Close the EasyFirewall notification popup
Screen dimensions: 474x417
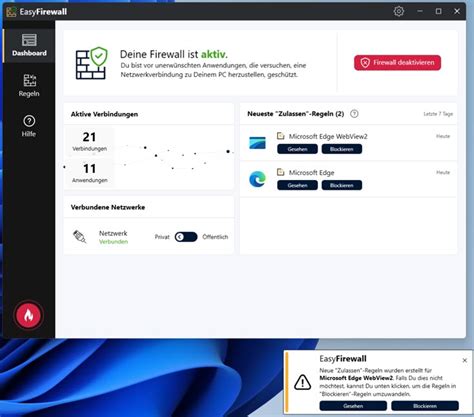point(465,360)
